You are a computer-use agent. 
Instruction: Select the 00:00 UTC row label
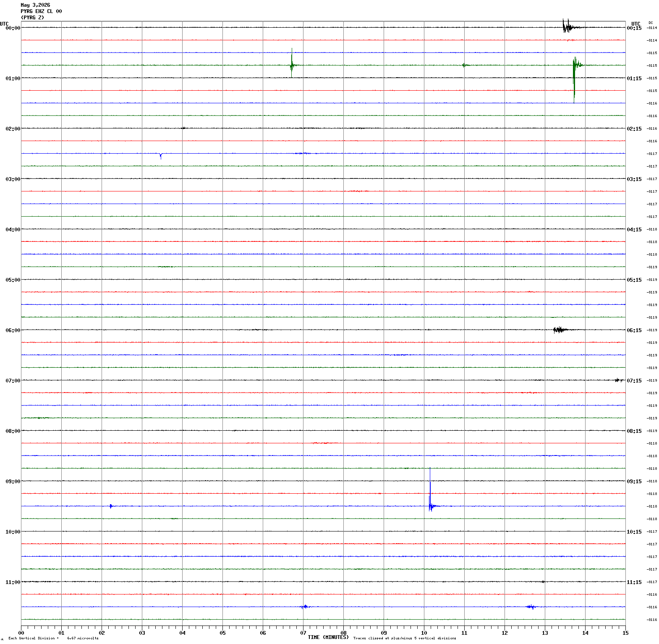tap(13, 28)
